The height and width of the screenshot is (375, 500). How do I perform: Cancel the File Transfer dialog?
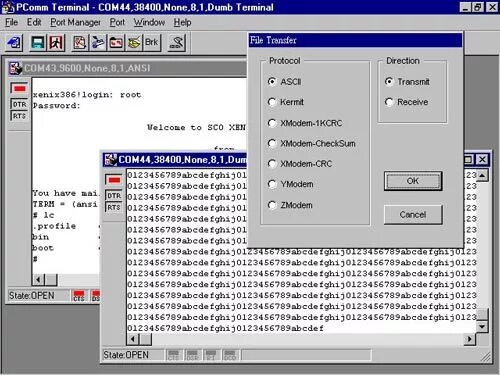point(413,214)
